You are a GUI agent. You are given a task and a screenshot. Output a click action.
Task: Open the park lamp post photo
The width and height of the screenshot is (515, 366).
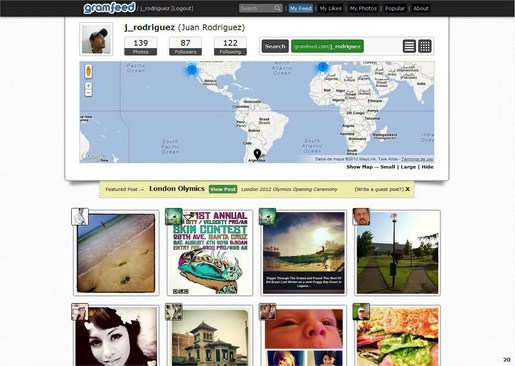coord(397,253)
